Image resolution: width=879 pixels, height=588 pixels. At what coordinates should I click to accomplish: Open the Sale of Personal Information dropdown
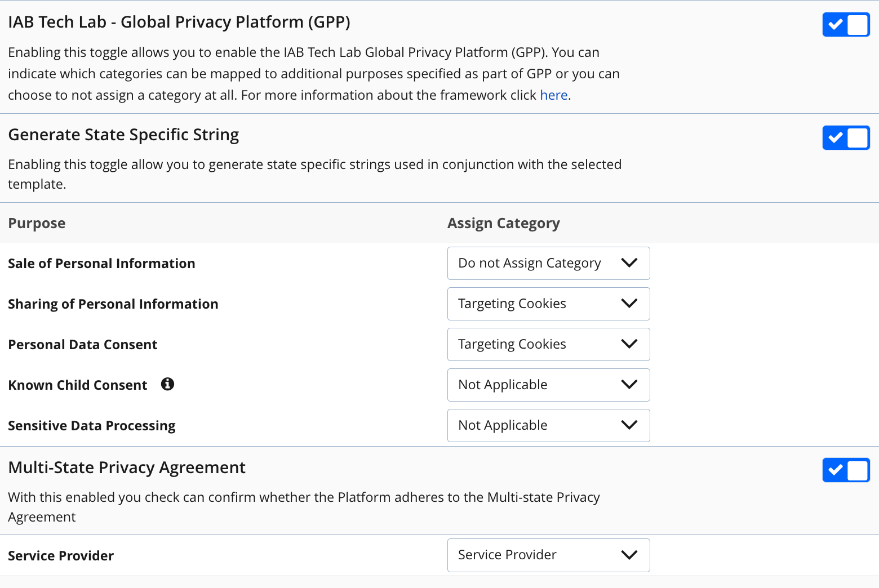(548, 264)
